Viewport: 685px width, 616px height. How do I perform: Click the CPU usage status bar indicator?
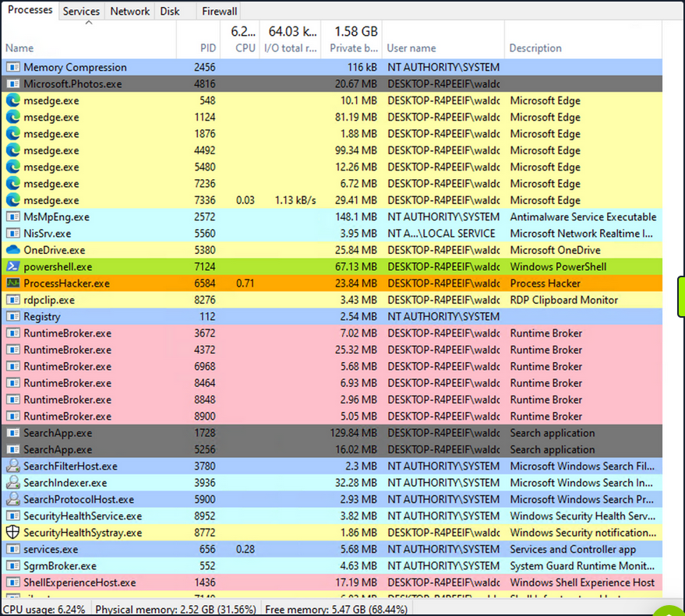point(43,608)
